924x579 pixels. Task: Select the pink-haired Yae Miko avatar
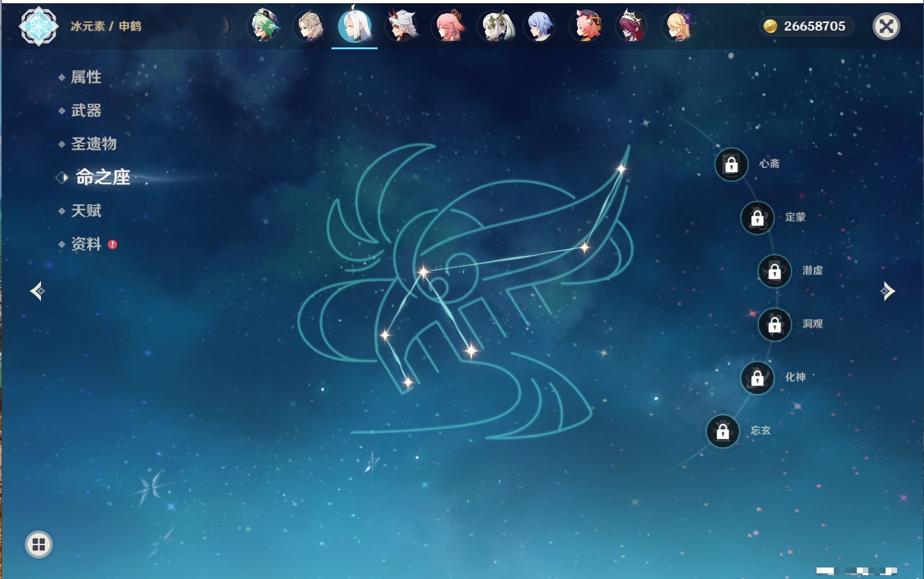(449, 26)
